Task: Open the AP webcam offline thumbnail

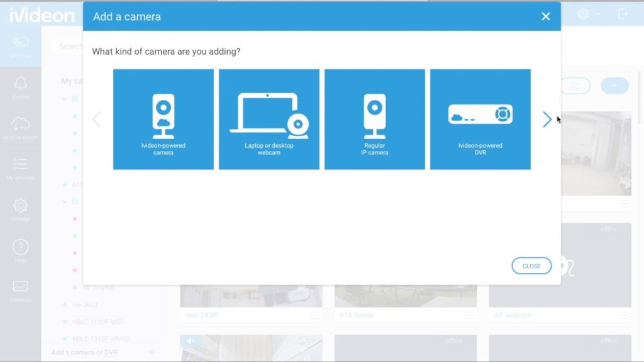Action: click(x=560, y=265)
